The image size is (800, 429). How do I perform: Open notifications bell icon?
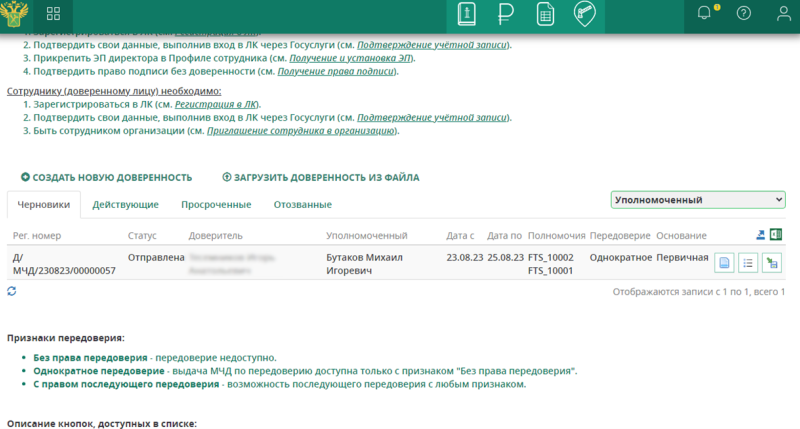704,13
